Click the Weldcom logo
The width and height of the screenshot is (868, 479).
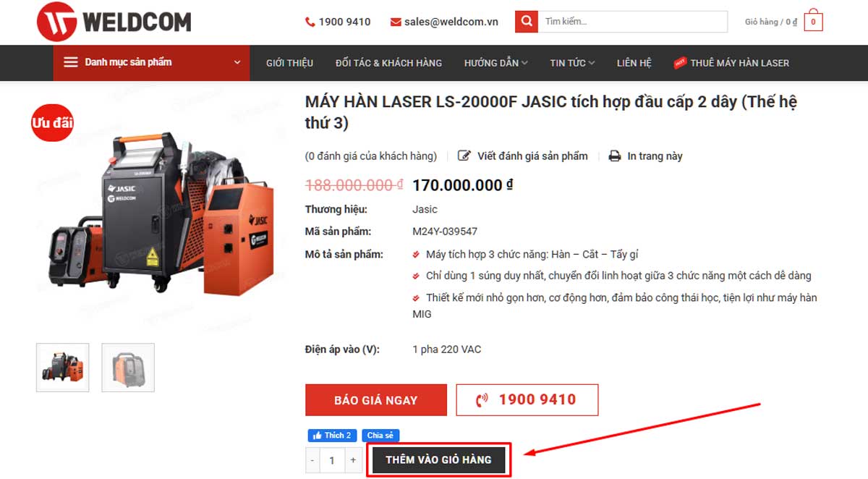(x=114, y=22)
